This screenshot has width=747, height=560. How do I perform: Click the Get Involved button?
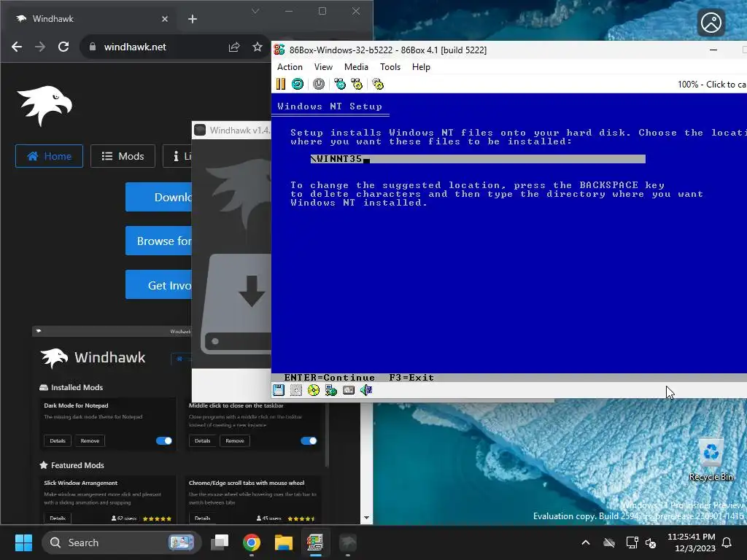[158, 285]
